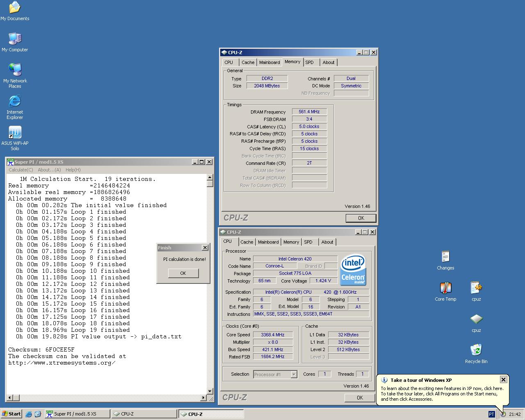Click the Super PI title bar icon
The height and width of the screenshot is (420, 525).
(x=10, y=162)
